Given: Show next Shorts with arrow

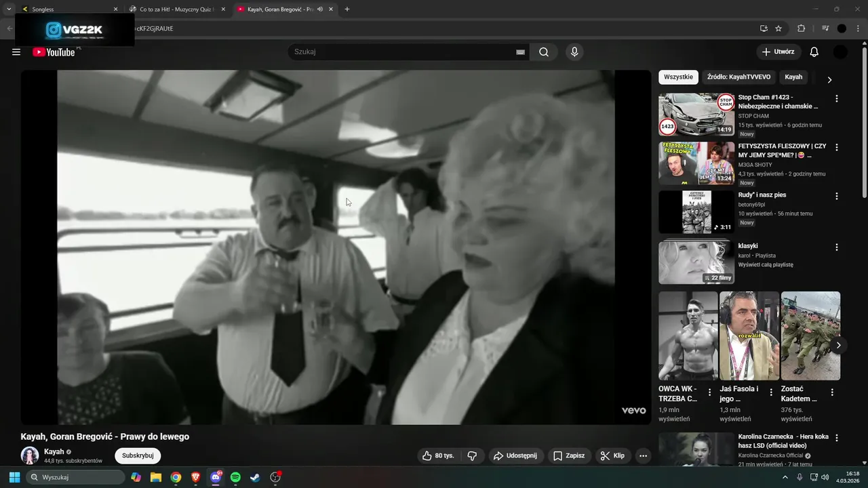Looking at the screenshot, I should [x=838, y=345].
